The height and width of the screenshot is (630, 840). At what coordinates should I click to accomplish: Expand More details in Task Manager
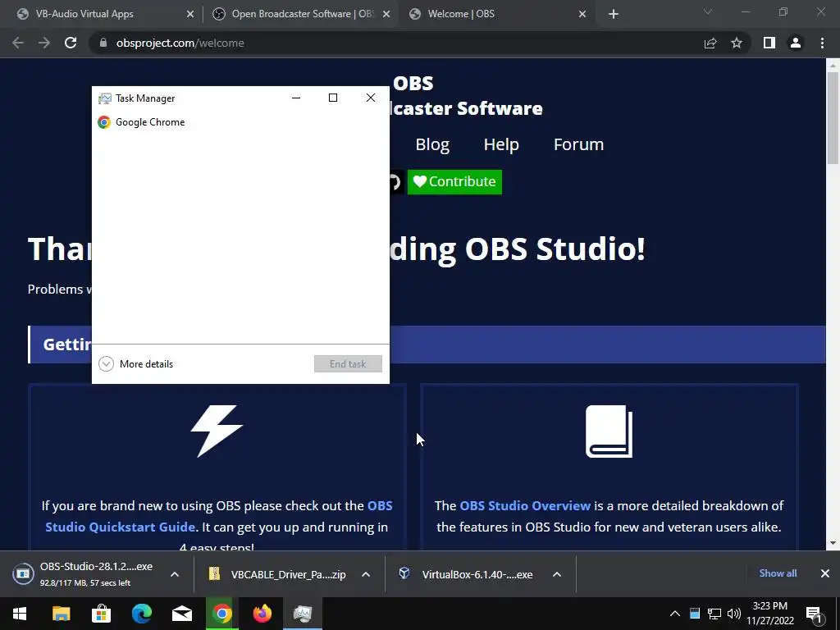tap(136, 364)
